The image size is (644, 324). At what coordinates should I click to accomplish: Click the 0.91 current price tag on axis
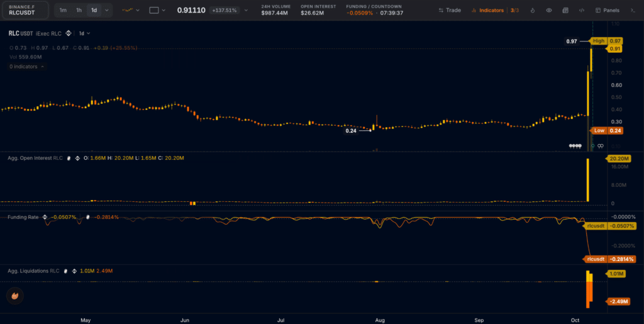coord(614,49)
